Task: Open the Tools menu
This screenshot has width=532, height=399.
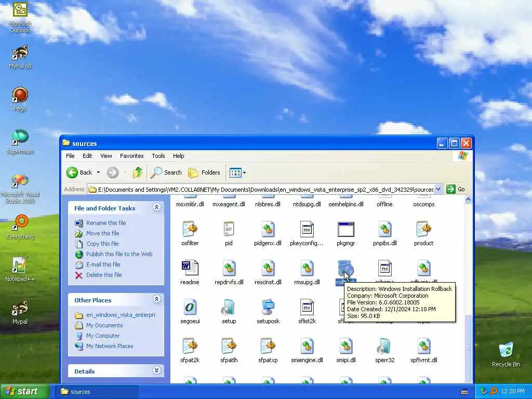Action: tap(158, 156)
